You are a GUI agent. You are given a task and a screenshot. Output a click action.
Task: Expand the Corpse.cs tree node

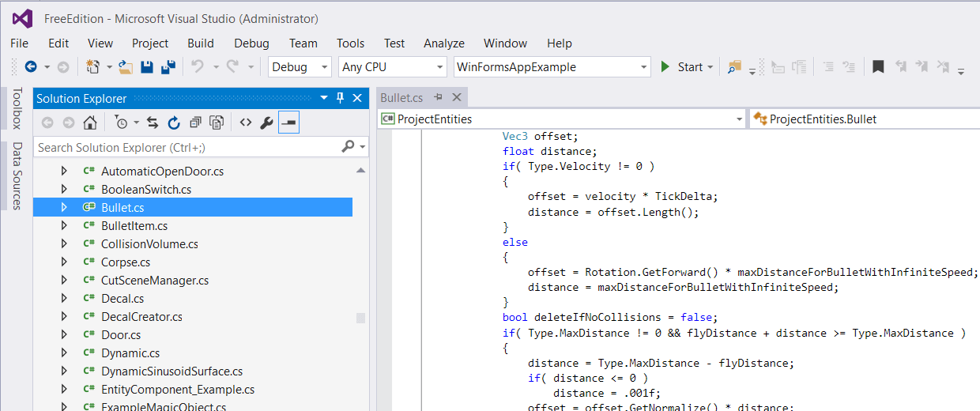[x=65, y=262]
